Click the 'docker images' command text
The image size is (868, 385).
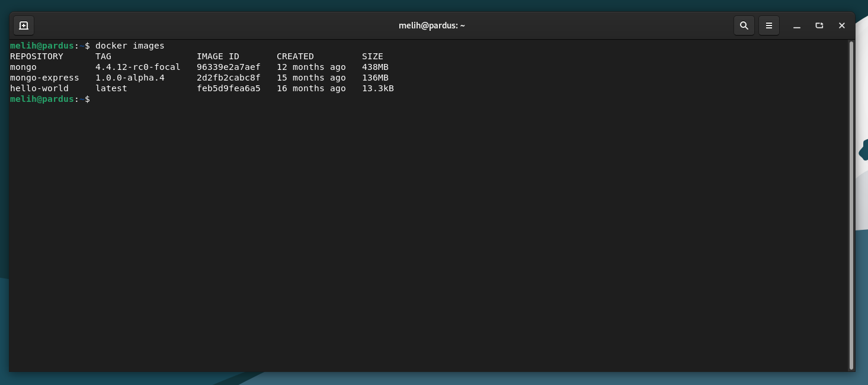(130, 46)
